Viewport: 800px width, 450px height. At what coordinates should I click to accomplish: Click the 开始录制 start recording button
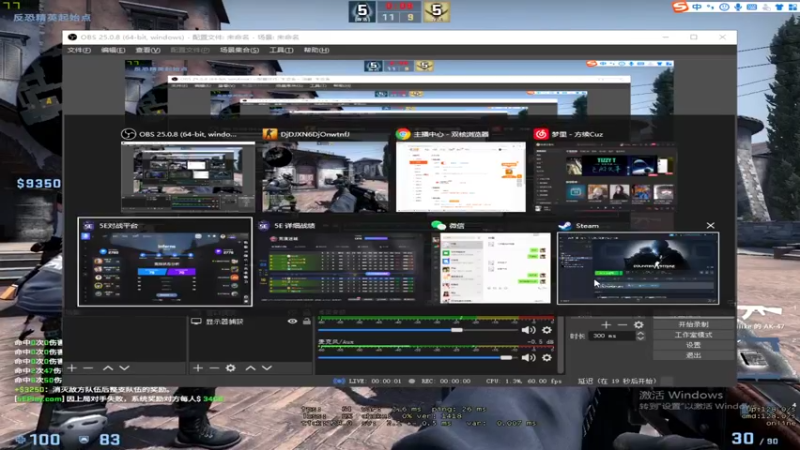693,324
